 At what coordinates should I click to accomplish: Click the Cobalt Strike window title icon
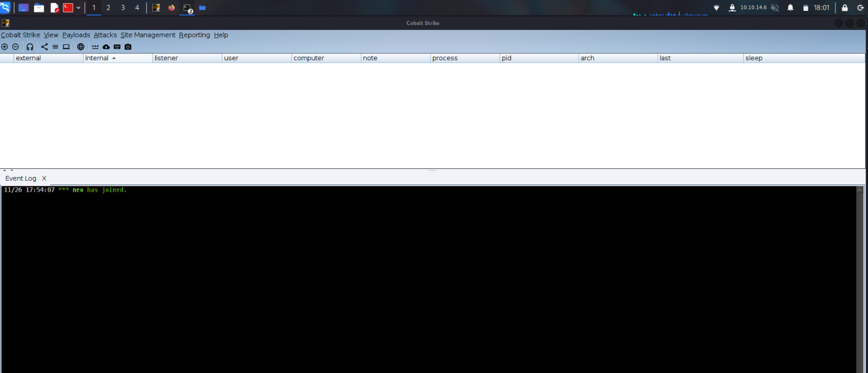[x=5, y=23]
